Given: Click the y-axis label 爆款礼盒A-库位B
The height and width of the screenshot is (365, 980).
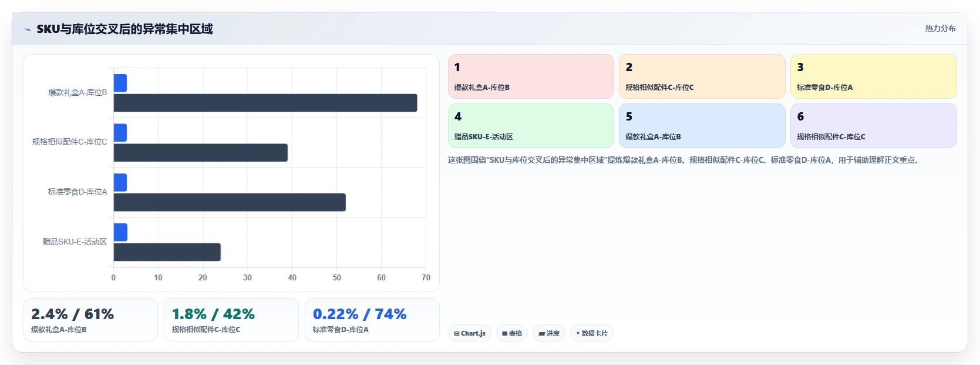Looking at the screenshot, I should 78,92.
